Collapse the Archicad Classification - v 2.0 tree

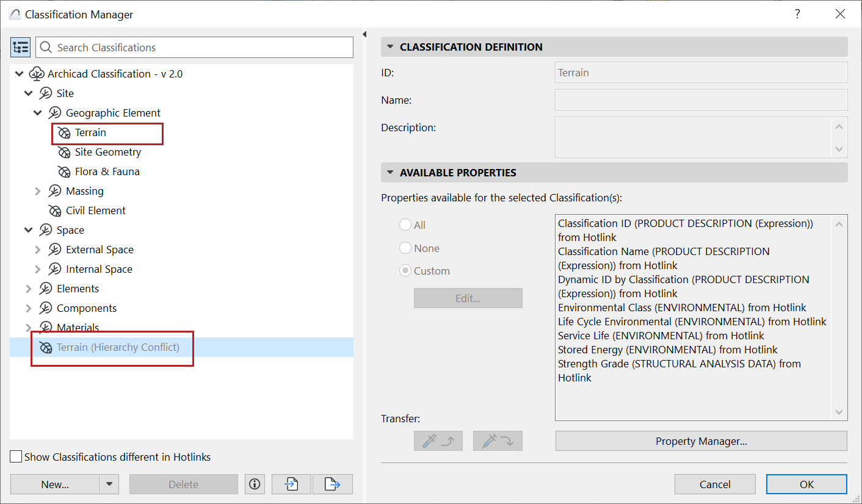click(x=19, y=74)
